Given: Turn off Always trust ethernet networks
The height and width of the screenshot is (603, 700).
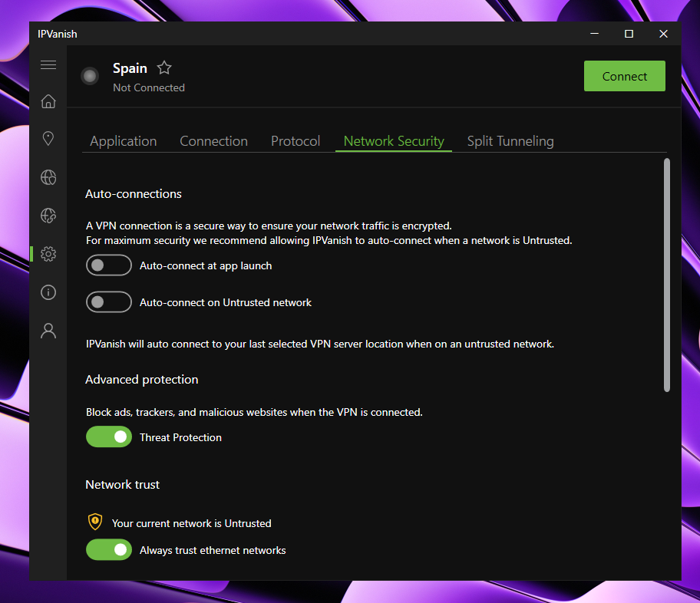Looking at the screenshot, I should 109,550.
